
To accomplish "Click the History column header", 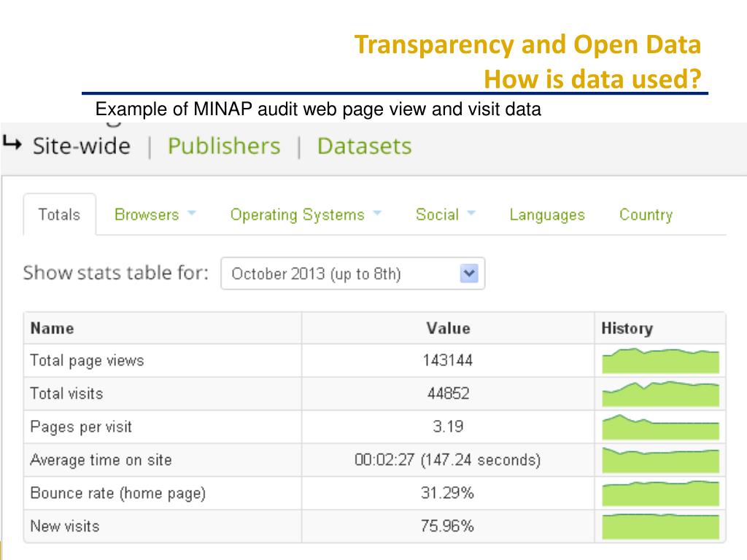I will coord(627,328).
